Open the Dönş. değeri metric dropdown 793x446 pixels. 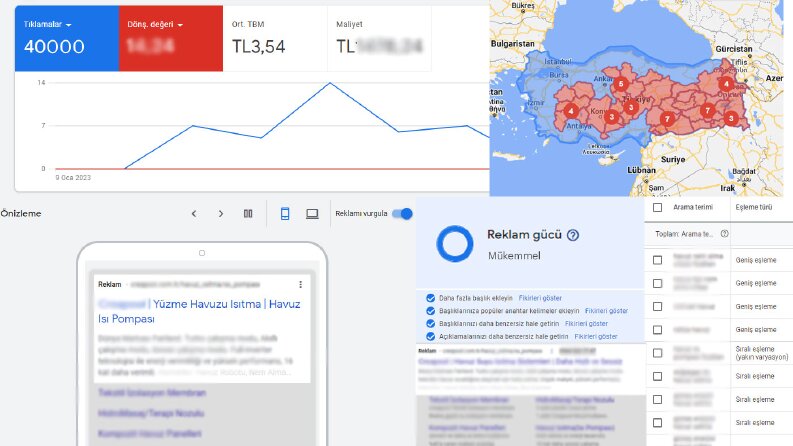[x=155, y=24]
